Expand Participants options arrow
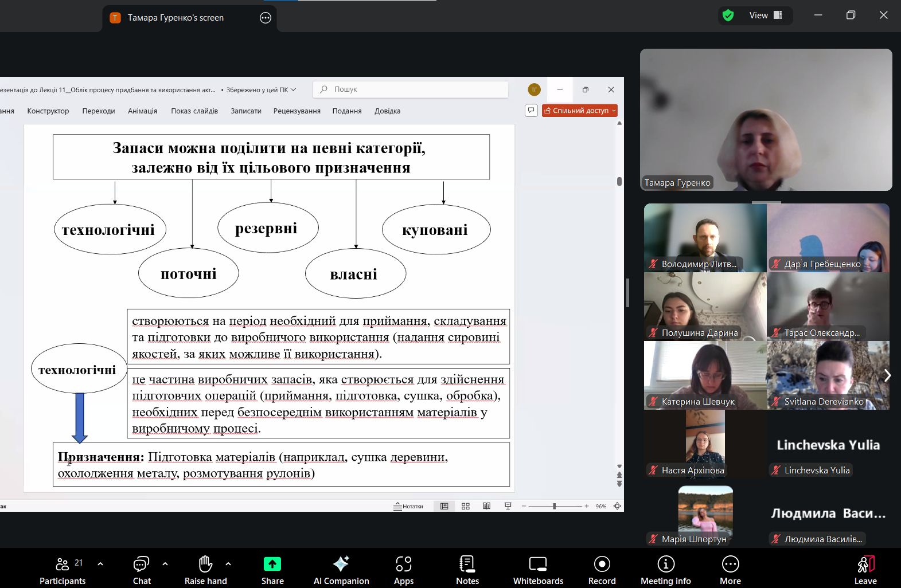 point(100,564)
